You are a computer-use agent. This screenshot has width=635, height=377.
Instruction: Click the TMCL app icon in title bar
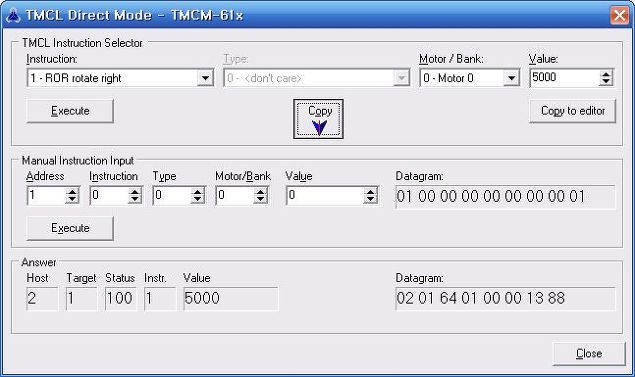pos(13,15)
